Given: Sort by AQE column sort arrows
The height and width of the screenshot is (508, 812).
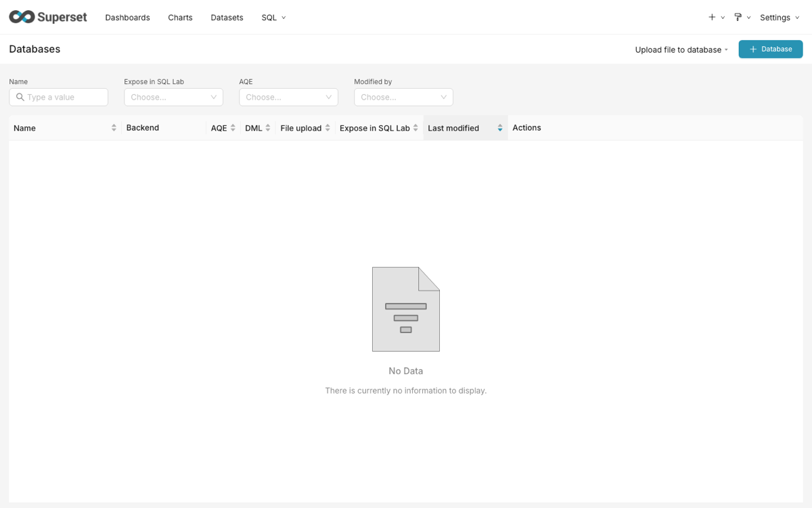Looking at the screenshot, I should (233, 128).
